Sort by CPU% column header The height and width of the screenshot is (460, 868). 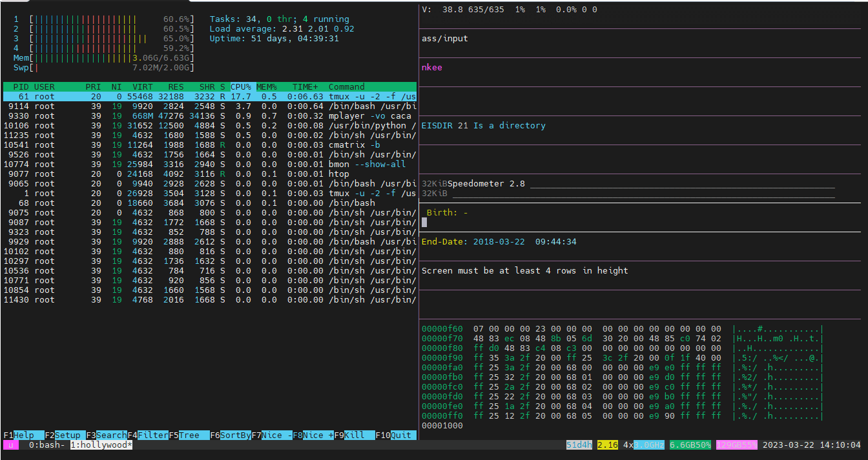click(241, 86)
